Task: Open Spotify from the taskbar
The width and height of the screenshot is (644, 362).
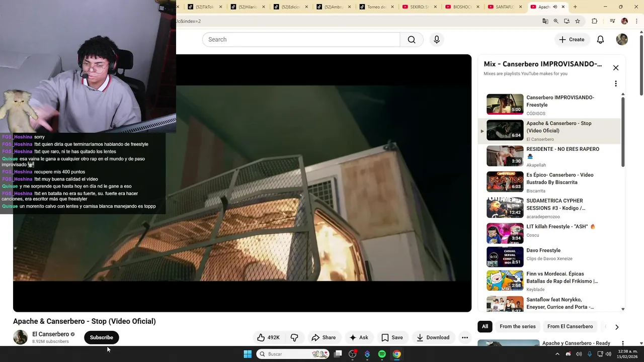Action: click(x=382, y=354)
